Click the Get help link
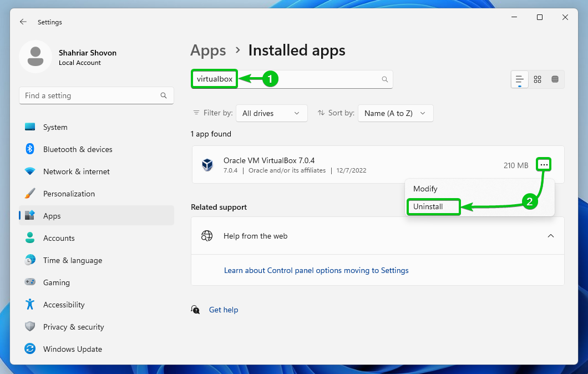The height and width of the screenshot is (374, 588). pyautogui.click(x=223, y=310)
